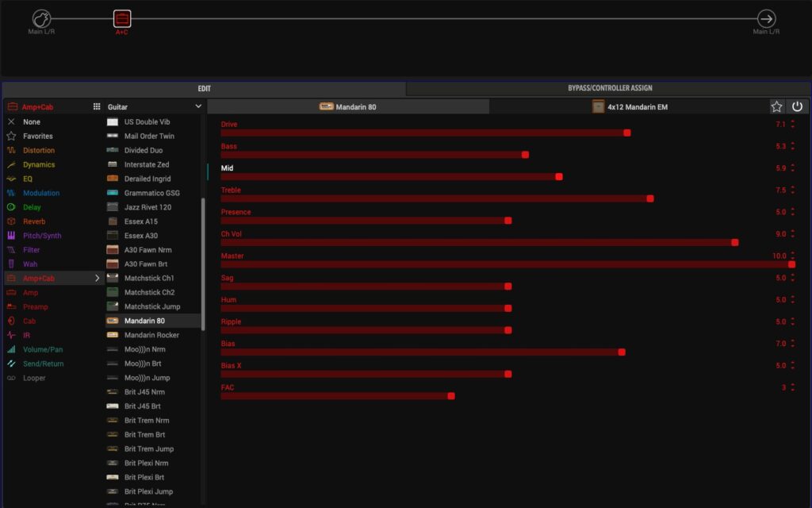This screenshot has height=508, width=812.
Task: Adjust the Drive value stepper arrows
Action: click(792, 125)
